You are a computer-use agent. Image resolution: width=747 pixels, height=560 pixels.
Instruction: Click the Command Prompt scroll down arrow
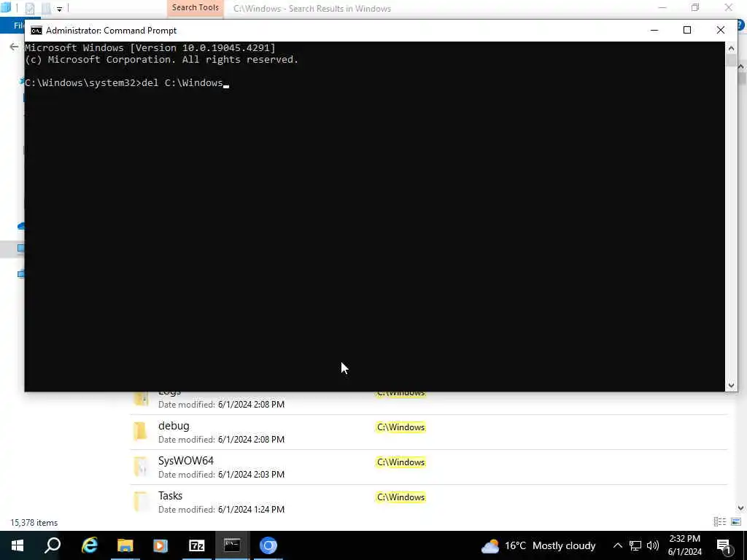click(x=731, y=386)
